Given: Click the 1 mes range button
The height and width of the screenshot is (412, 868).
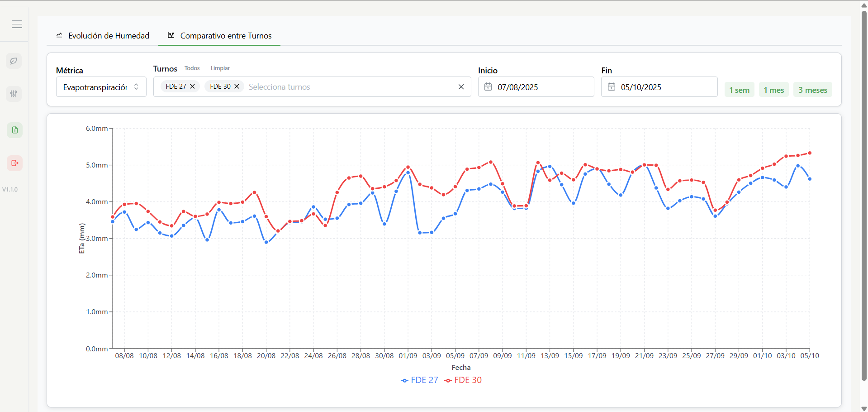Looking at the screenshot, I should click(773, 90).
